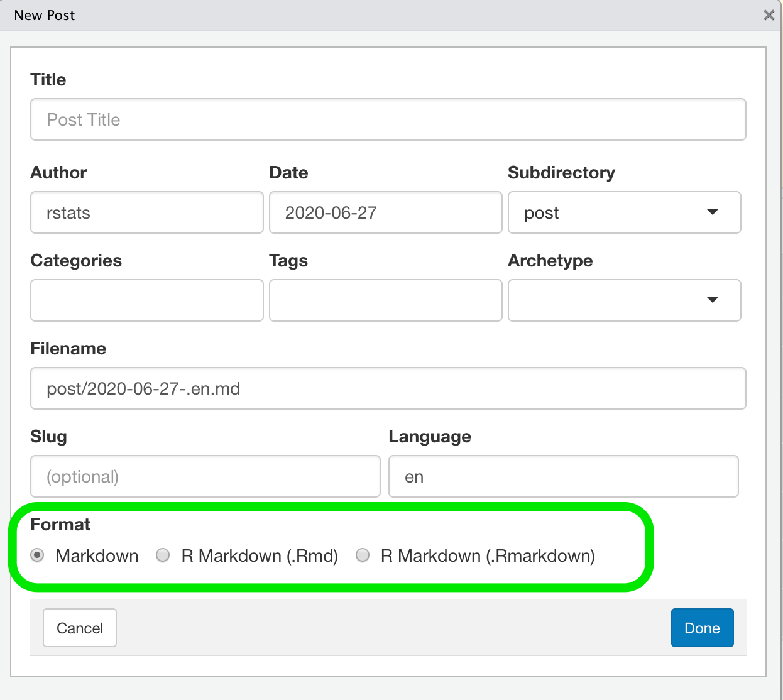Focus the Author field containing rstats
Screen dimensions: 783x700
(x=147, y=212)
